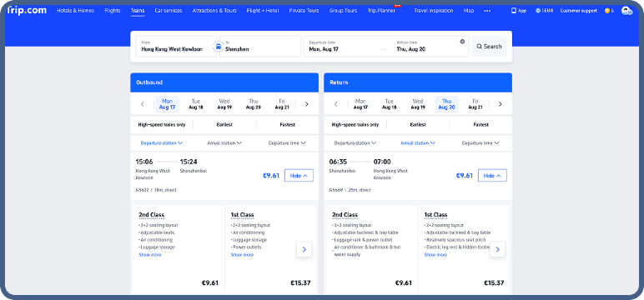Select Fri Aug 21 for Outbound

click(x=282, y=104)
